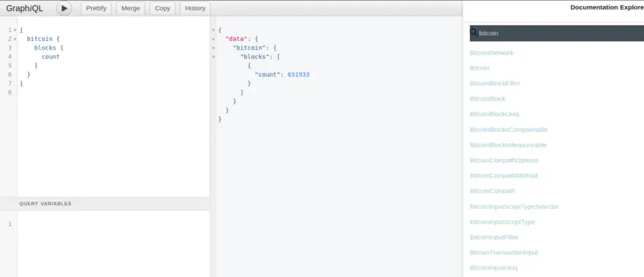
Task: Click line 1 of the query variables editor
Action: [x=113, y=224]
